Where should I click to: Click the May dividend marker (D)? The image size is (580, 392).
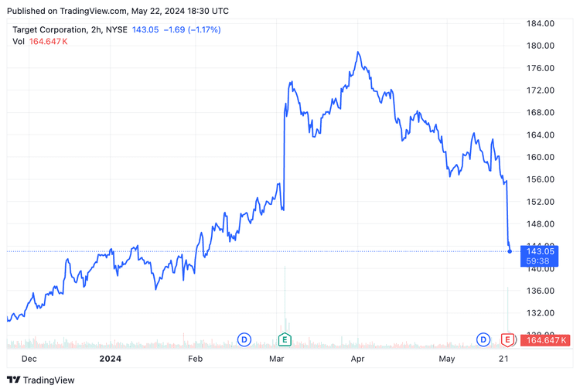click(x=483, y=339)
